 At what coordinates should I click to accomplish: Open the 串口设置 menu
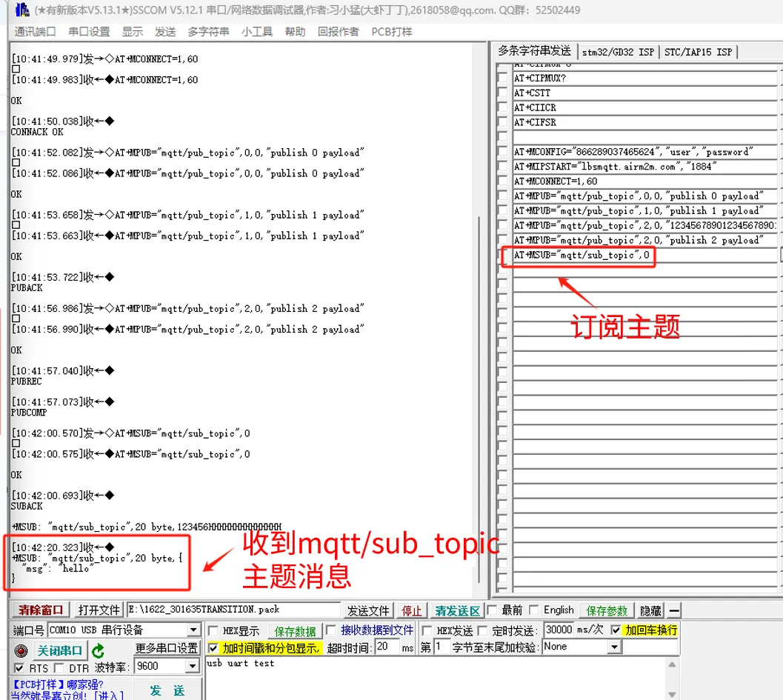tap(89, 32)
